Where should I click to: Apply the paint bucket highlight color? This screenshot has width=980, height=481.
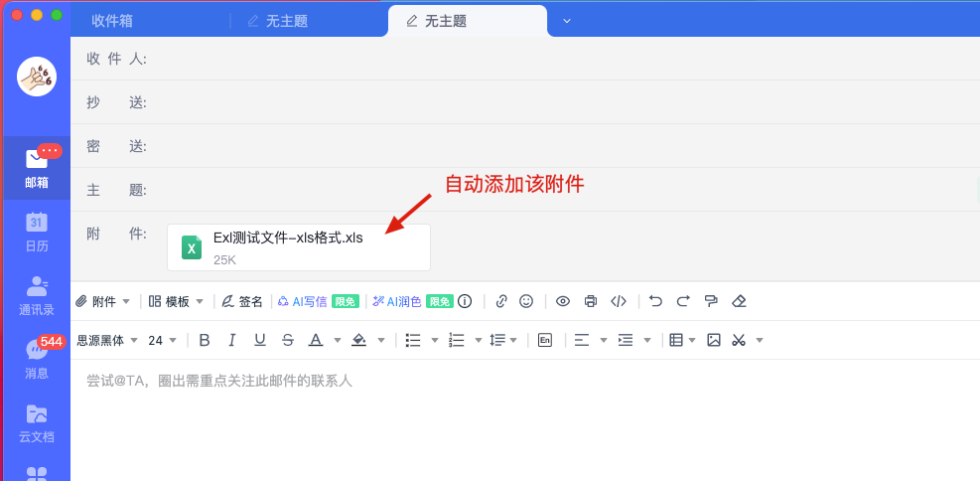[x=358, y=340]
